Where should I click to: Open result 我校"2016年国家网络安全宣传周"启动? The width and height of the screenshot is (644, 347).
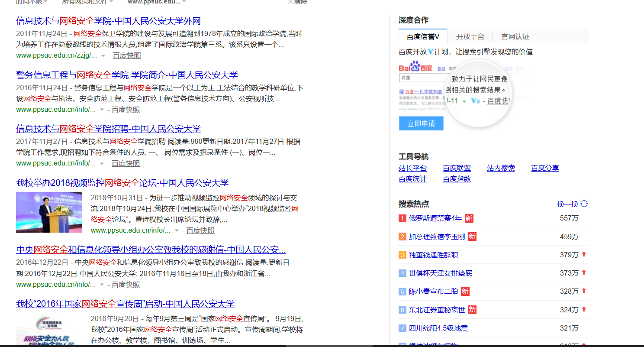pyautogui.click(x=125, y=304)
